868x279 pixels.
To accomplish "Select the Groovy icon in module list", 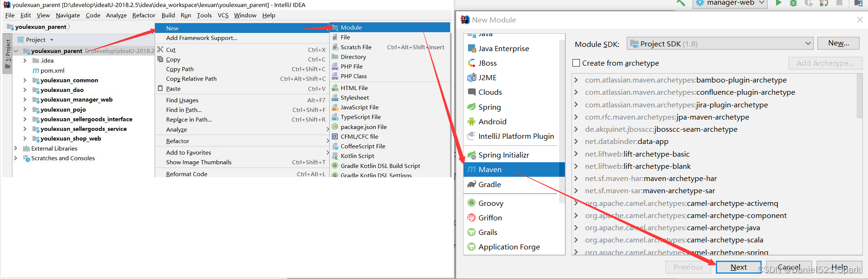I will 472,203.
